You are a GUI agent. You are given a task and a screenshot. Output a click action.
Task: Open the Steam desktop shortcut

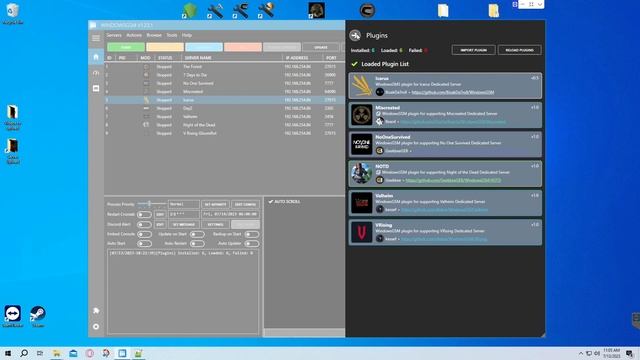(x=38, y=316)
